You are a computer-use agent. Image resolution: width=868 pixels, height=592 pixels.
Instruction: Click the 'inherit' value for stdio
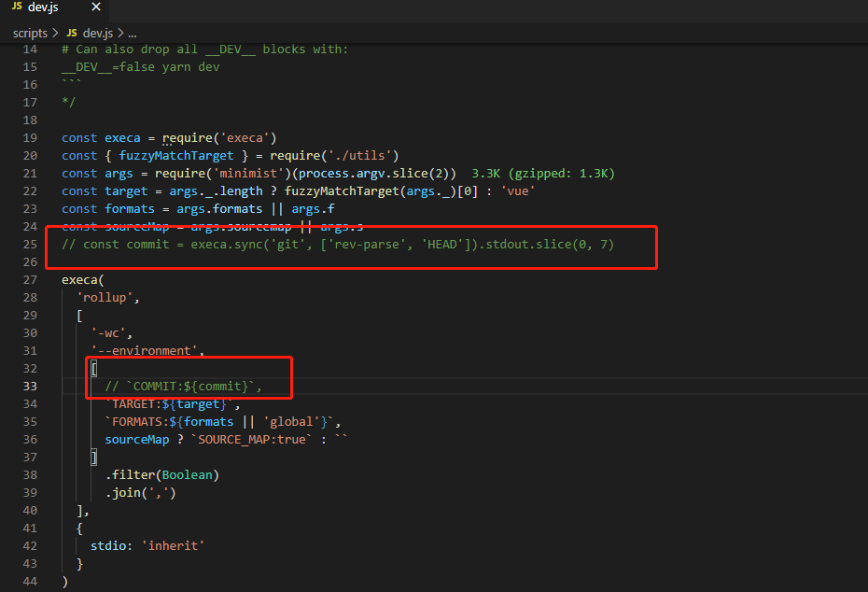(x=173, y=545)
